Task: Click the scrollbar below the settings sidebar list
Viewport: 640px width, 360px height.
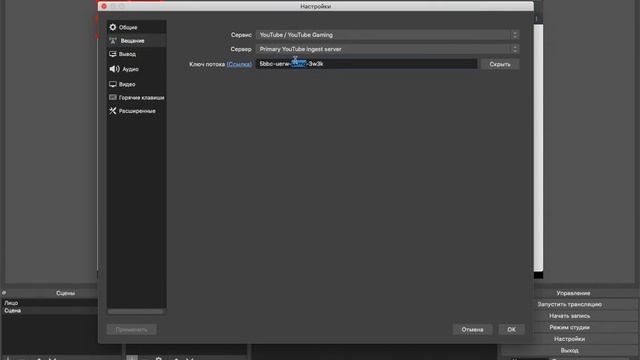Action: pos(136,311)
